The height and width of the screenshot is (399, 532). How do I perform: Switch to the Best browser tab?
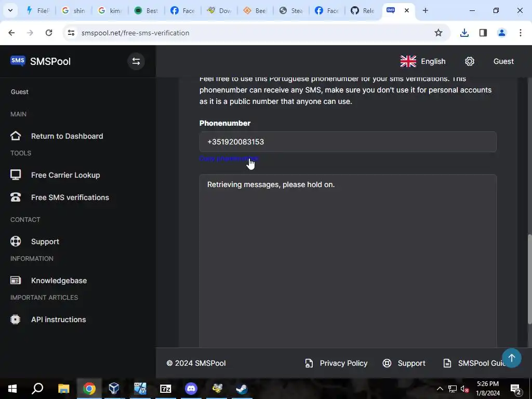pos(146,10)
